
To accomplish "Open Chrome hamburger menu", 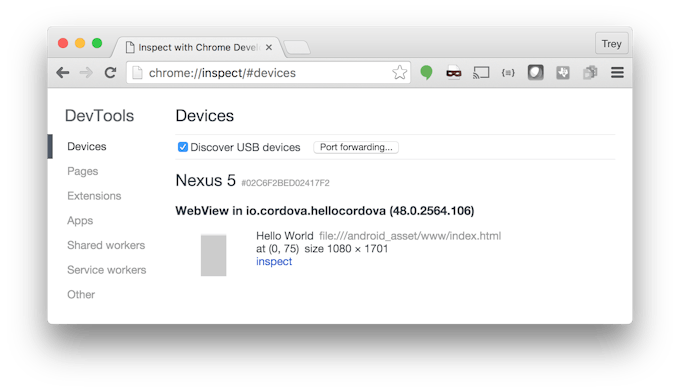I will [617, 72].
